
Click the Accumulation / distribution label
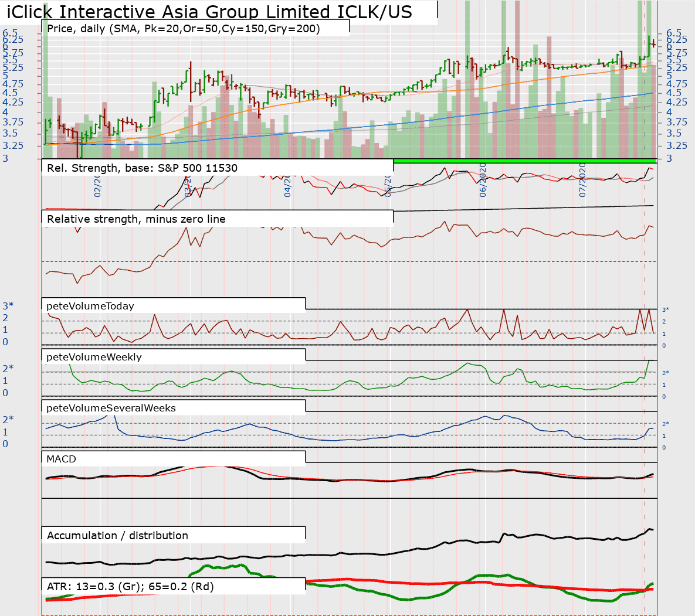[117, 535]
